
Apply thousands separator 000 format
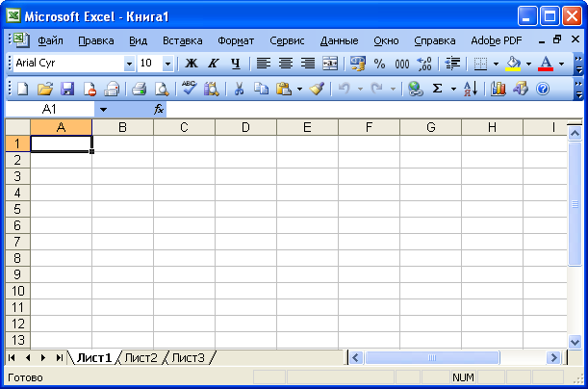402,64
